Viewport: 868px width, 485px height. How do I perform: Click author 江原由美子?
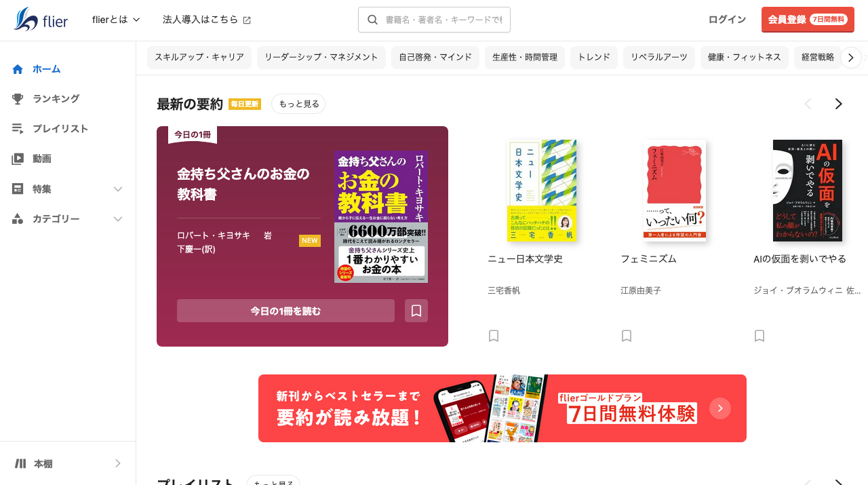point(641,290)
